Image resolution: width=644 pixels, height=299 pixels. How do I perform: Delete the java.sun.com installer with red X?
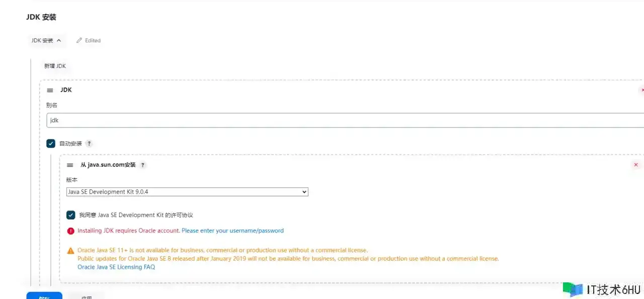(x=635, y=165)
